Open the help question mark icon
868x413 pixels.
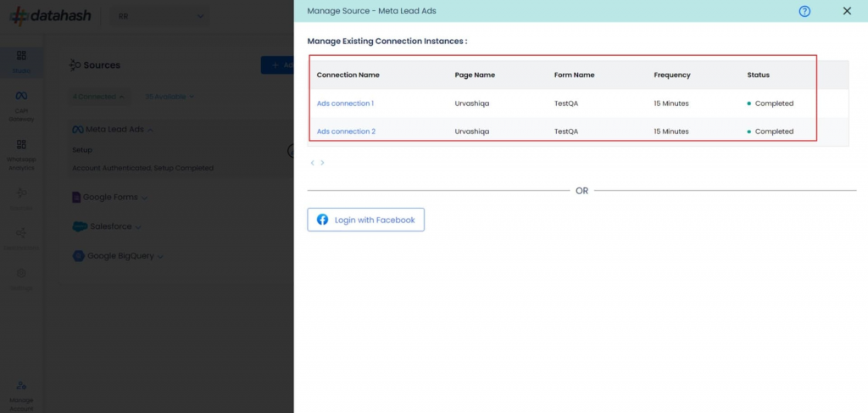(x=804, y=11)
